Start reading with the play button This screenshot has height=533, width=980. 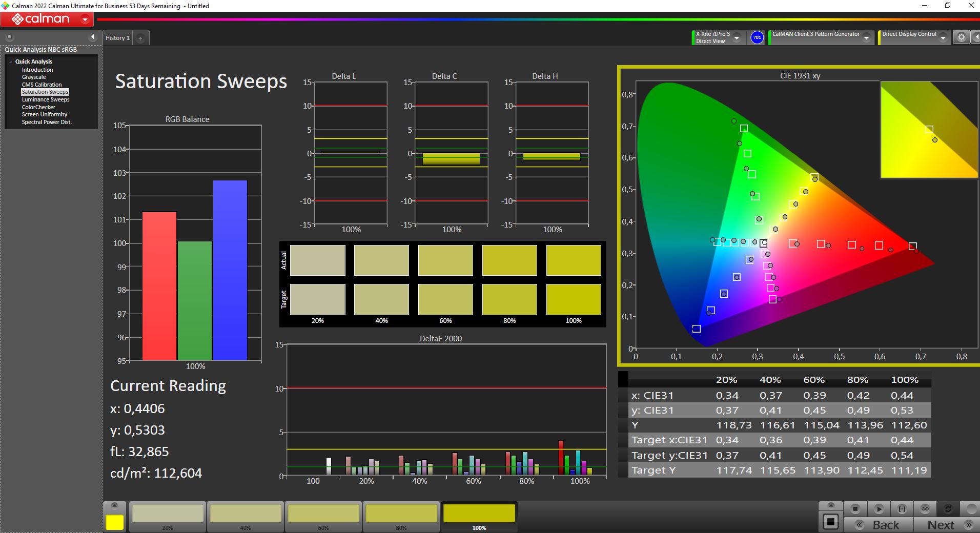(879, 509)
